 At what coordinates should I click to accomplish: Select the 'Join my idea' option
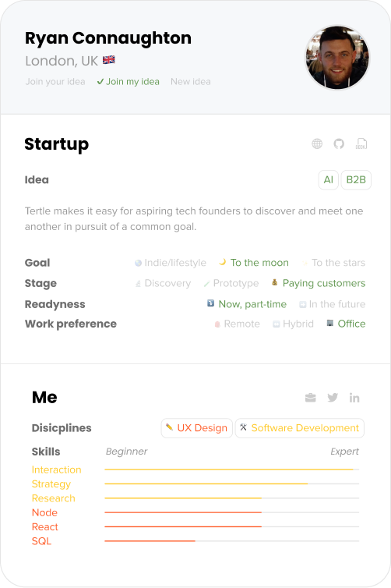coord(128,82)
